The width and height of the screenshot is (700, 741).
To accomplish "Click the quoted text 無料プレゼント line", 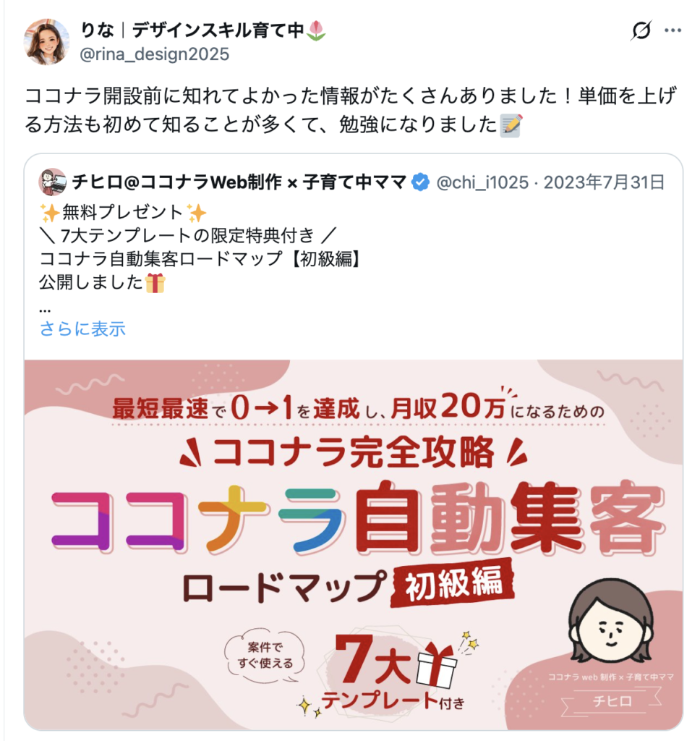I will click(123, 212).
